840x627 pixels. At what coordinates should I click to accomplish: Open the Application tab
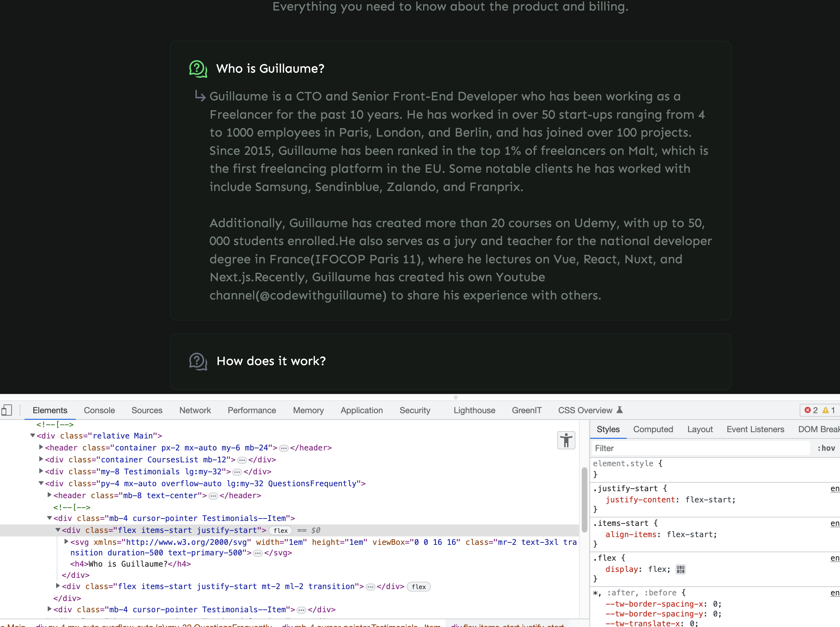[362, 410]
